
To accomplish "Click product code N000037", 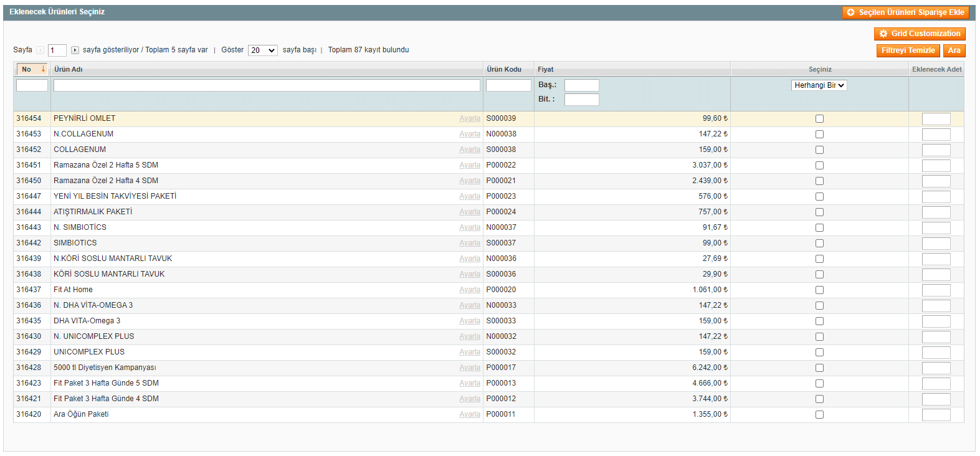I will [x=502, y=227].
